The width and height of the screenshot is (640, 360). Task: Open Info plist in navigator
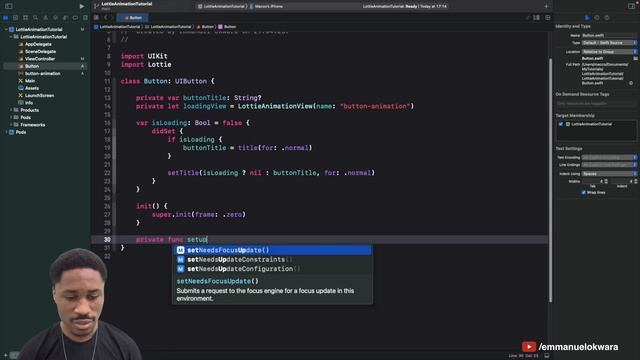[29, 103]
